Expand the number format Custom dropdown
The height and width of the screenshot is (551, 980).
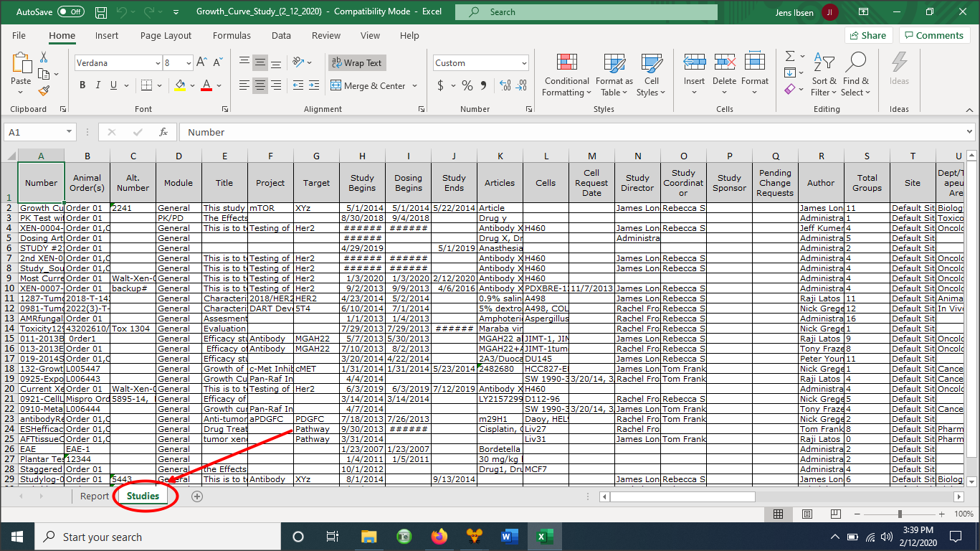pos(524,63)
